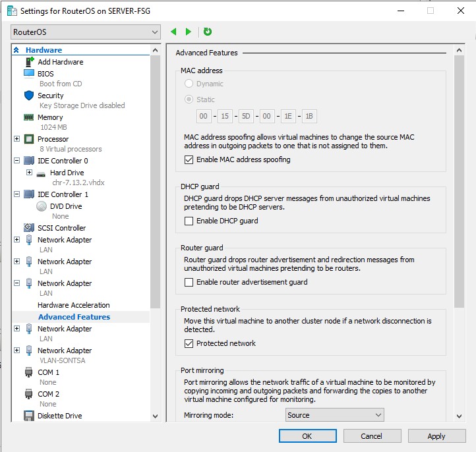
Task: Select the Memory entry
Action: click(x=50, y=117)
